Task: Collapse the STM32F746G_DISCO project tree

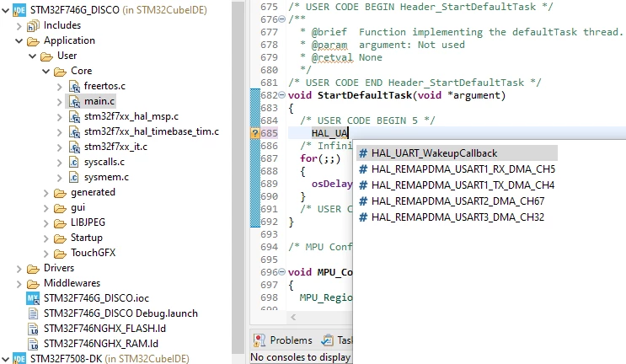Action: click(x=6, y=10)
